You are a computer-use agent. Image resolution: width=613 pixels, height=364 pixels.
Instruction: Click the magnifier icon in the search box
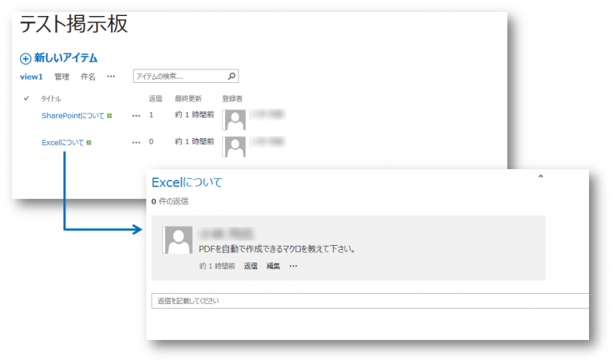(x=231, y=77)
